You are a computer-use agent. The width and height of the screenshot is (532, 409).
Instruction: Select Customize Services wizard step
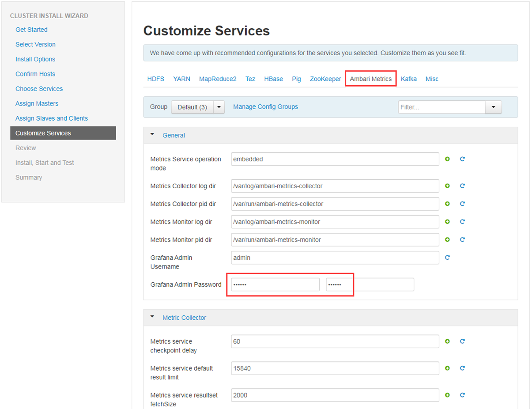coord(63,133)
